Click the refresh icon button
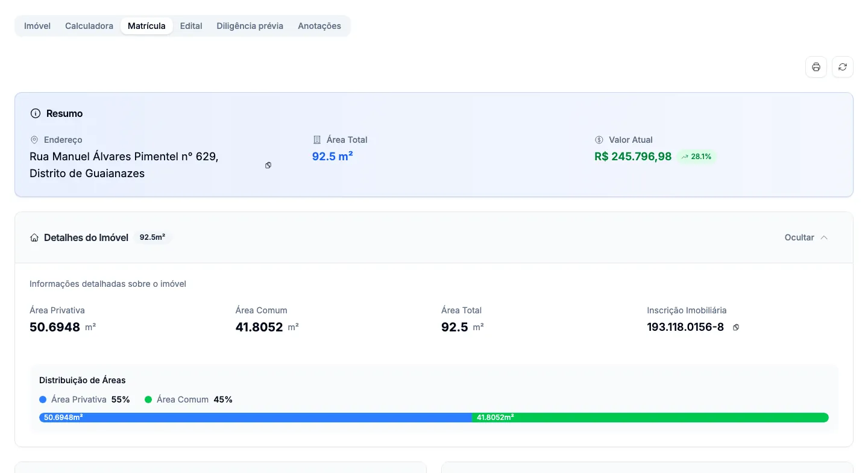Image resolution: width=868 pixels, height=473 pixels. (x=843, y=67)
